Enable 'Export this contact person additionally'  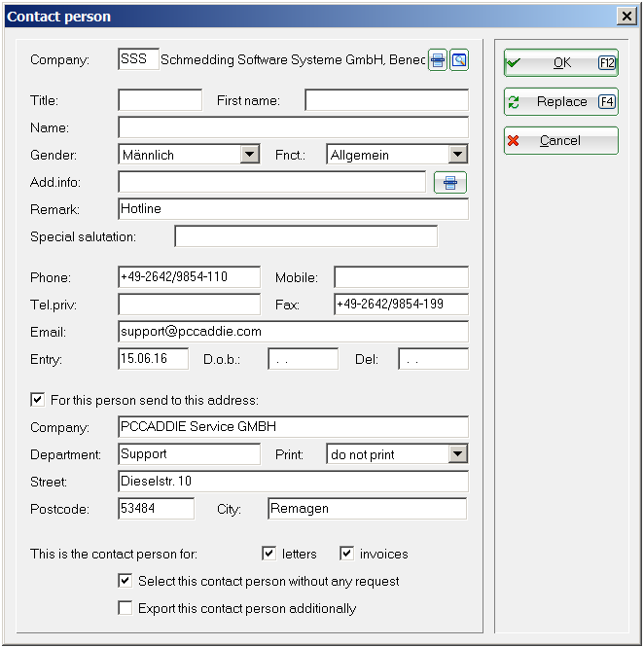tap(125, 608)
